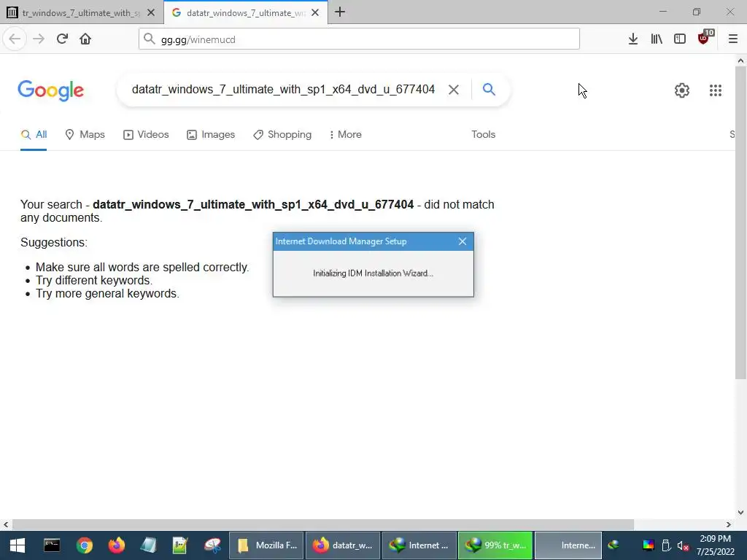Screen dimensions: 747x560
Task: Click the 'Initializing IDM Installation Wizard...' text
Action: (373, 273)
